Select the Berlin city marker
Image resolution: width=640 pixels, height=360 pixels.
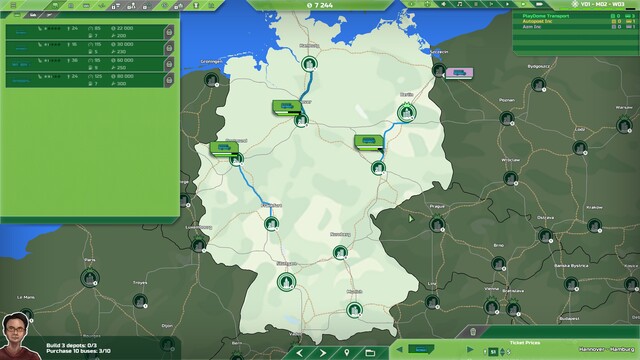pos(407,113)
